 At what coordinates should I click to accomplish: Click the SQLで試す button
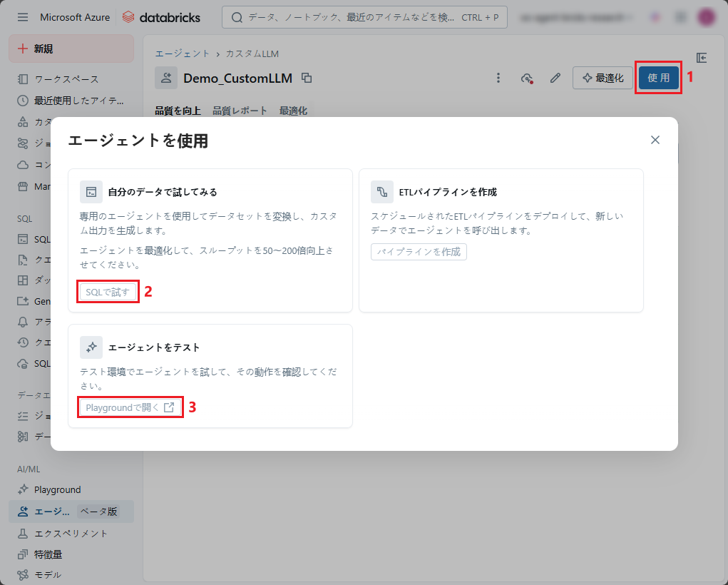pos(107,292)
